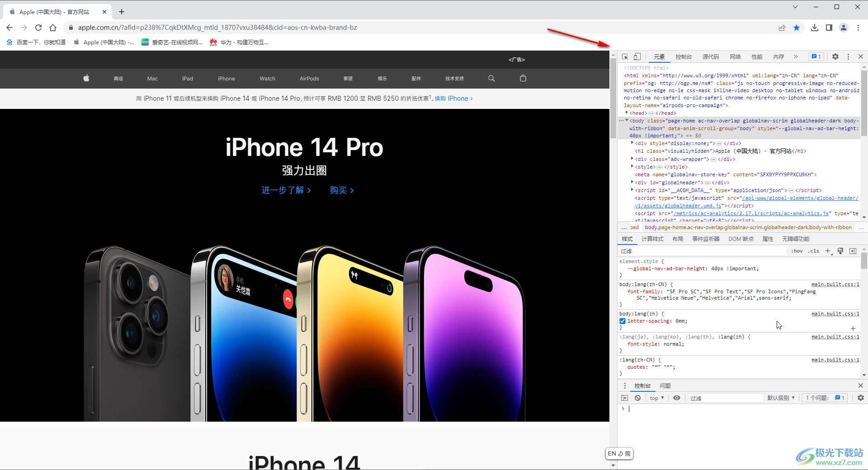Open Apple shopping bag icon
Image resolution: width=868 pixels, height=470 pixels.
coord(523,78)
